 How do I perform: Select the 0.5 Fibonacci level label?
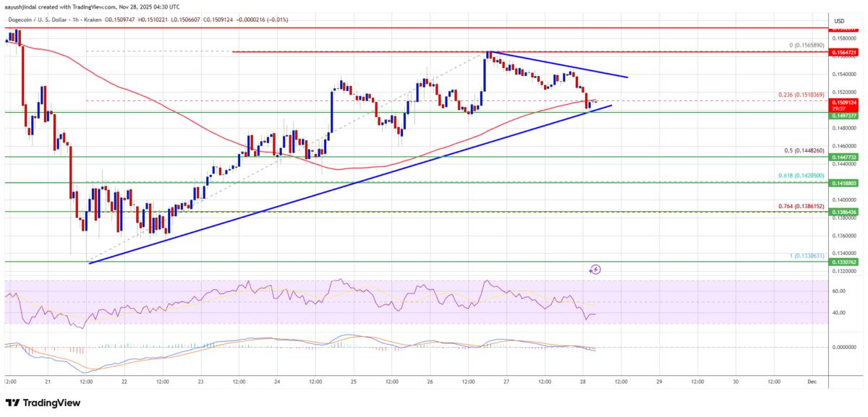(x=802, y=150)
